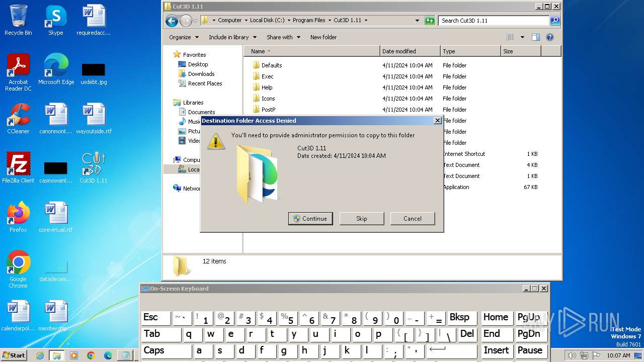This screenshot has height=362, width=644.
Task: Click Local Disk (C:) breadcrumb
Action: click(x=267, y=21)
